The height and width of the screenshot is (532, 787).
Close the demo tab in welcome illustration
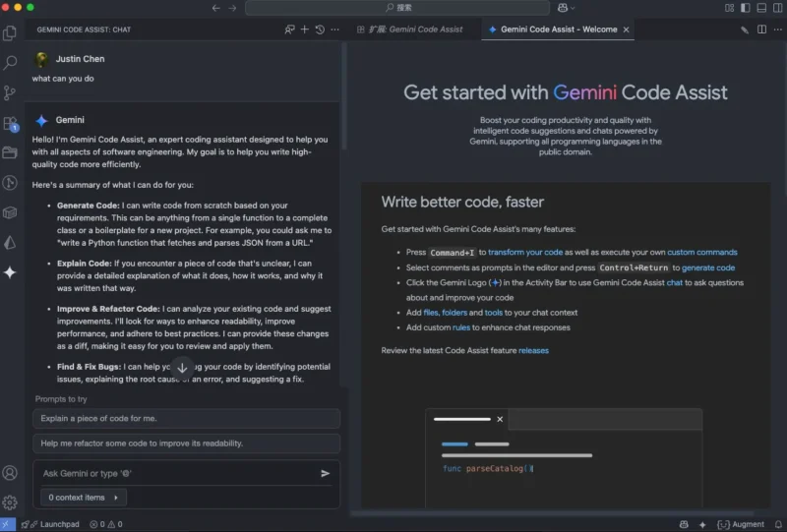(x=500, y=419)
